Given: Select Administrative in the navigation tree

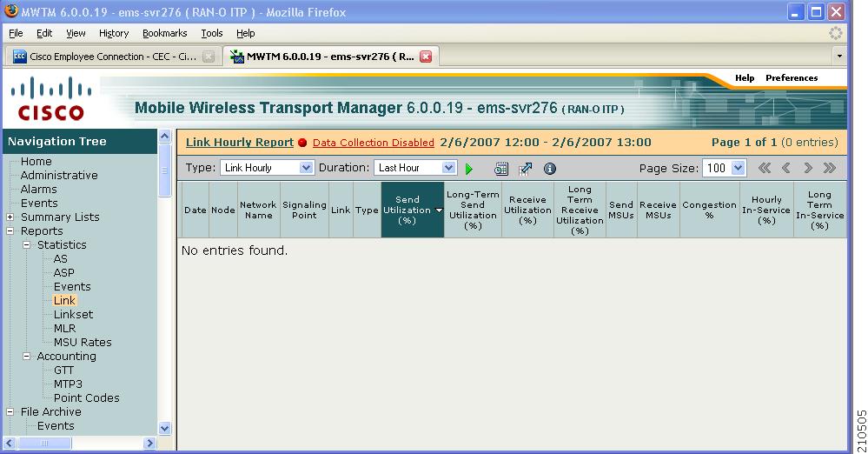Looking at the screenshot, I should click(x=59, y=175).
